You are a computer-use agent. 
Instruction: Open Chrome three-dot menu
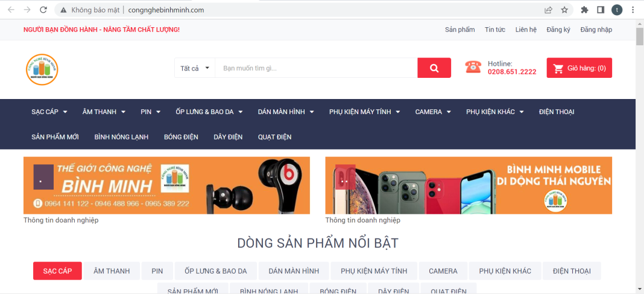click(x=633, y=10)
